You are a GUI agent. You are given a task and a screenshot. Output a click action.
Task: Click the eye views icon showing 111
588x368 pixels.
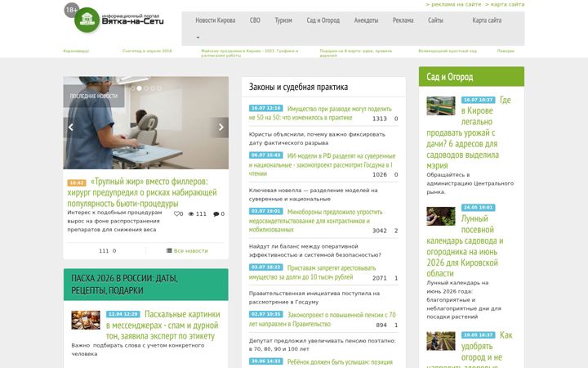(191, 214)
